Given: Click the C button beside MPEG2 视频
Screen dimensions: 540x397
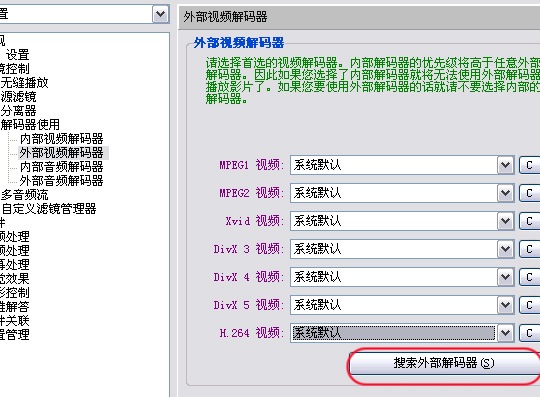Looking at the screenshot, I should point(530,193).
